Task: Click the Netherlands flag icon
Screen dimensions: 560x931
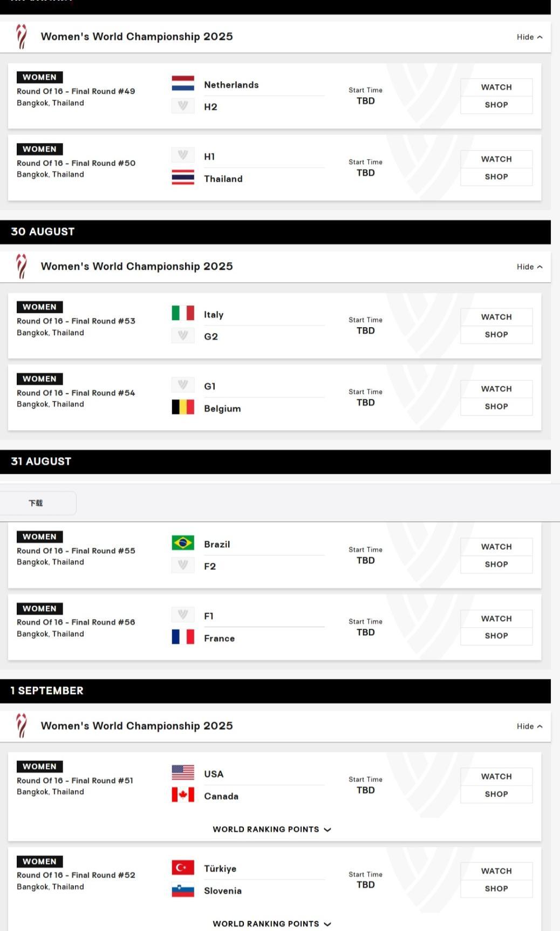Action: tap(183, 84)
